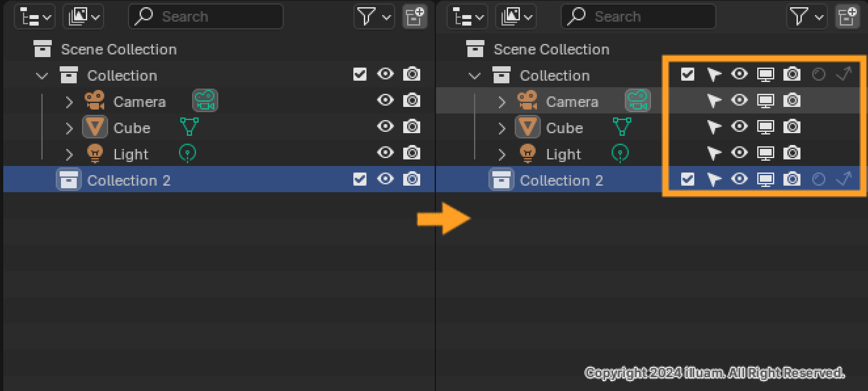Disable the Camera in renders via its camera toggle

[792, 100]
